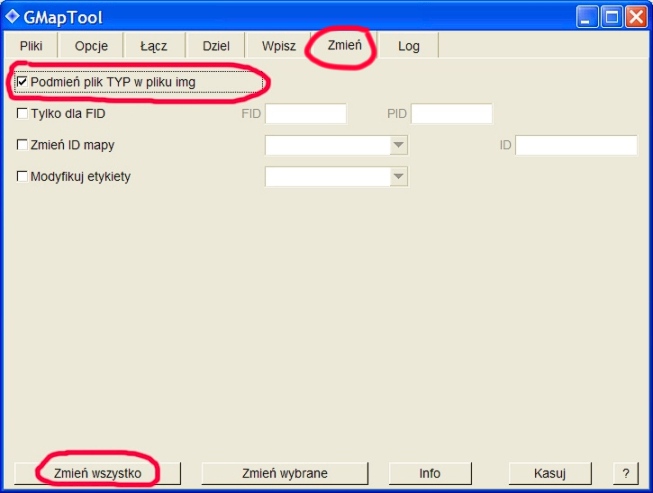Click the map ID text field
This screenshot has width=653, height=493.
coord(575,146)
